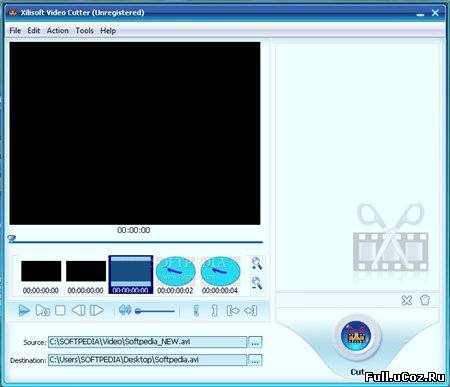Screen dimensions: 450x387
Task: Select the 00:00:00:04 frame thumbnail
Action: [x=220, y=276]
